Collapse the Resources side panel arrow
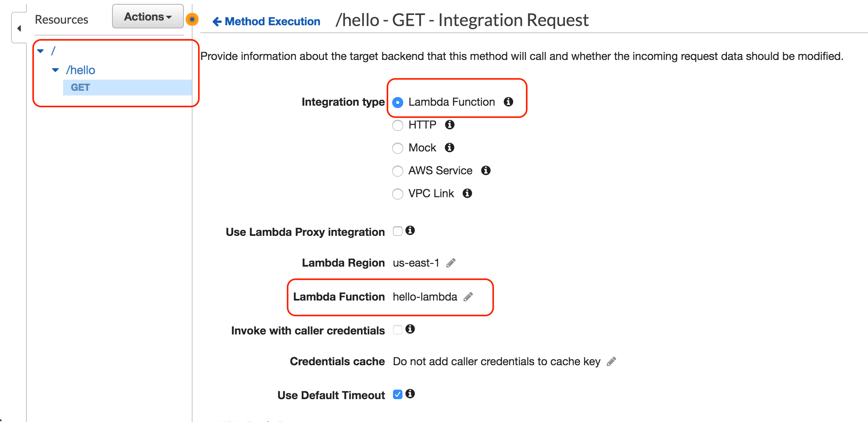Screen dimensions: 868x422 point(19,28)
